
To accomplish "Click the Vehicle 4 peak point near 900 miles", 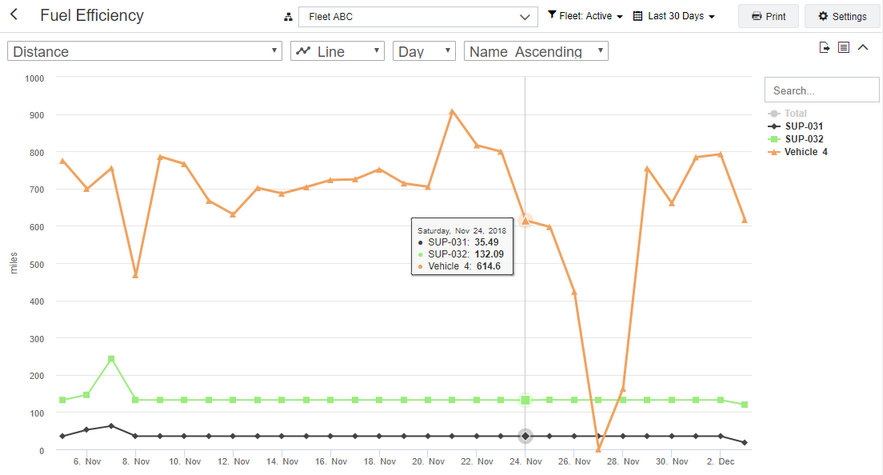I will [x=452, y=112].
